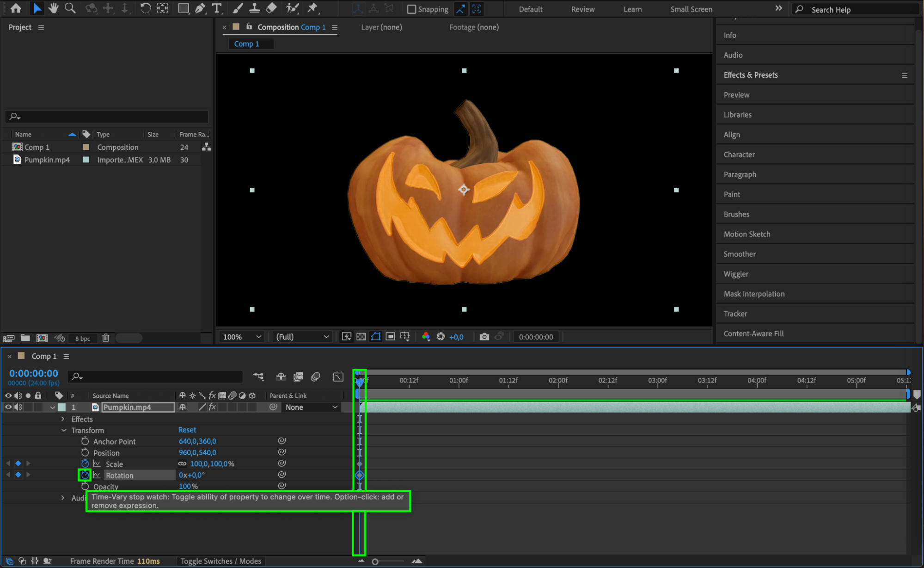The height and width of the screenshot is (568, 924).
Task: Open the Wiggler panel
Action: pos(735,274)
